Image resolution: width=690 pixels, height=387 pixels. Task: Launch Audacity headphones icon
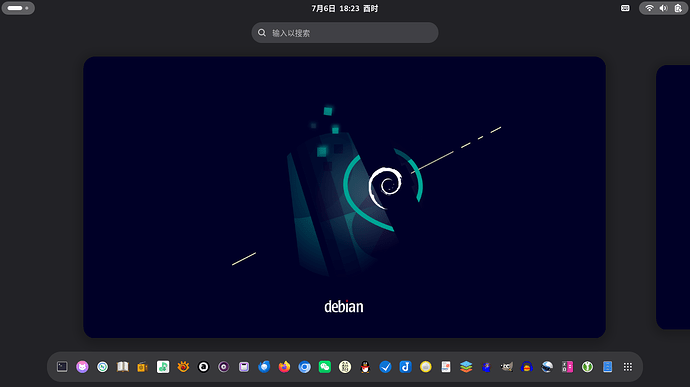point(527,367)
